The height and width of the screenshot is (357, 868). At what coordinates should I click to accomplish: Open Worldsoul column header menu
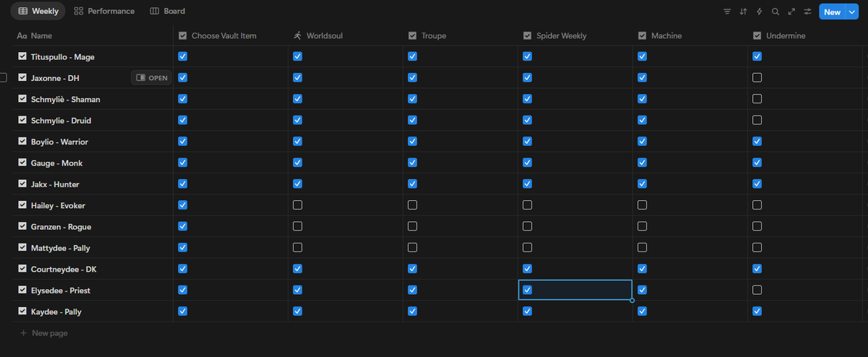click(346, 35)
